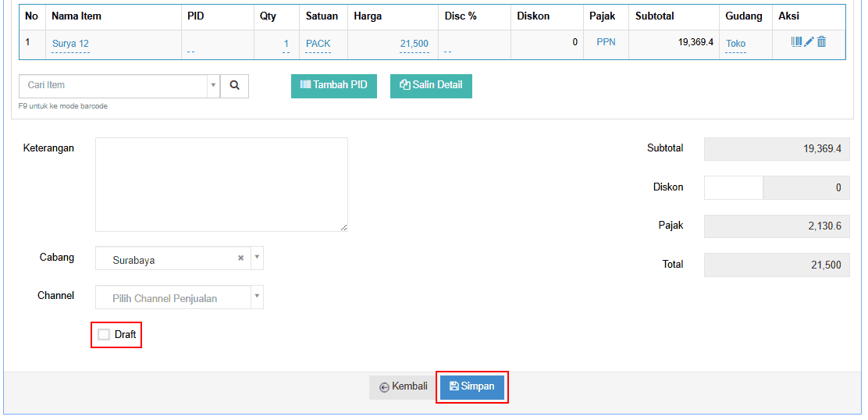868x420 pixels.
Task: Click the PPN tax link
Action: [606, 42]
